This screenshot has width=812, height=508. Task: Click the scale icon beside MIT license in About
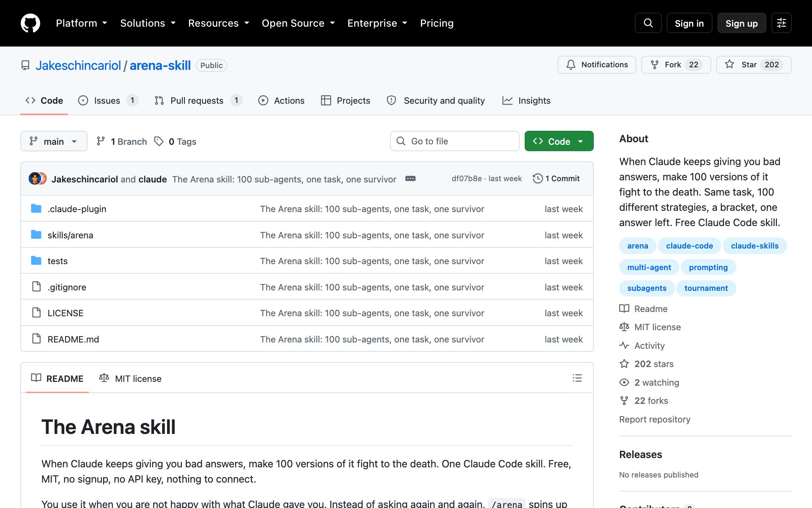pyautogui.click(x=624, y=327)
